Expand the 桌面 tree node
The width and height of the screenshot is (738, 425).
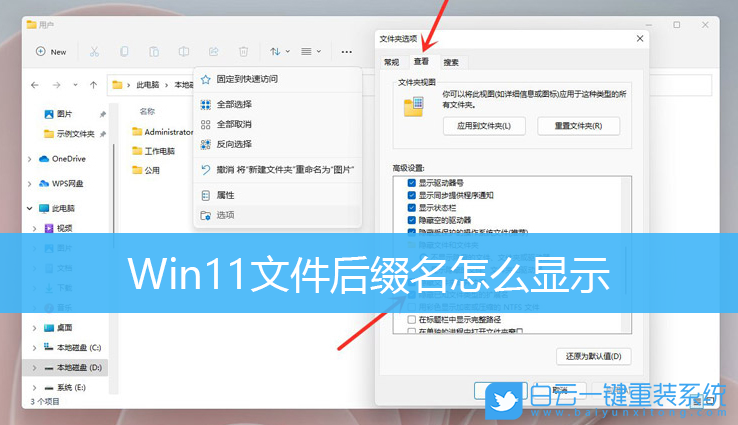tap(34, 328)
